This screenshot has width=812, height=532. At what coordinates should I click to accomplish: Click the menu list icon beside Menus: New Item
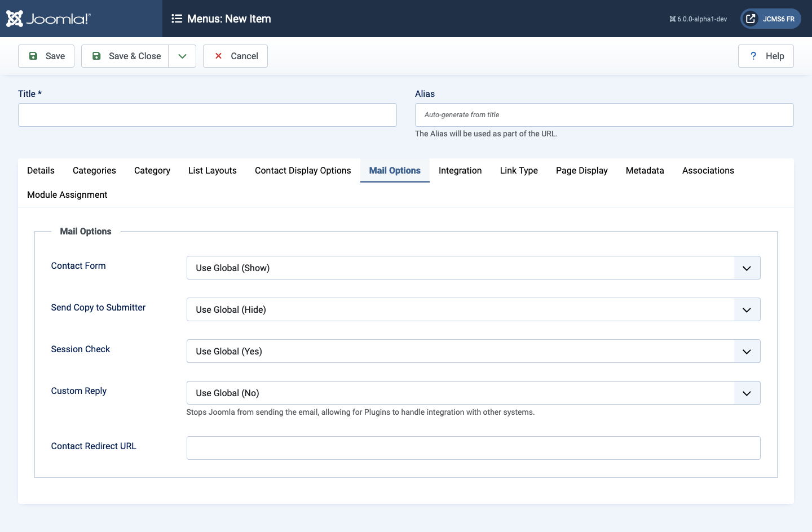[x=176, y=19]
